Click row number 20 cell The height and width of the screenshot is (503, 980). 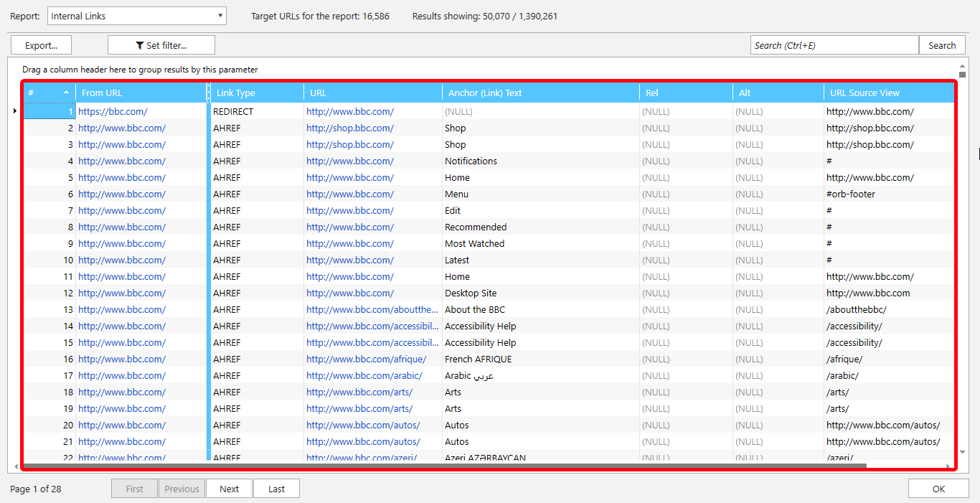tap(50, 425)
